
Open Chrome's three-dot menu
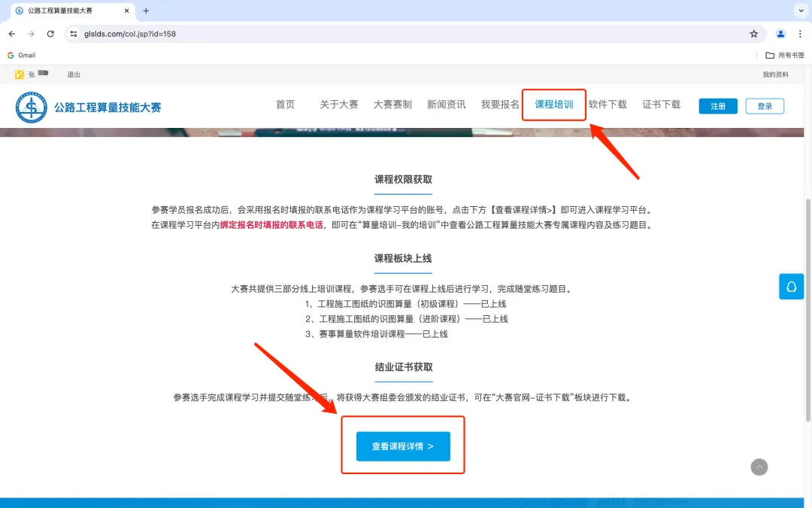click(x=799, y=33)
